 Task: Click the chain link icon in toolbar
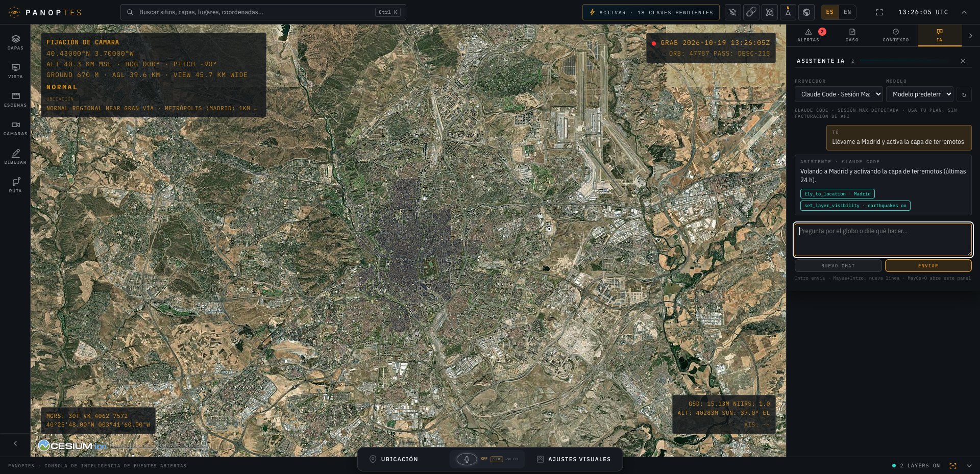pos(751,12)
